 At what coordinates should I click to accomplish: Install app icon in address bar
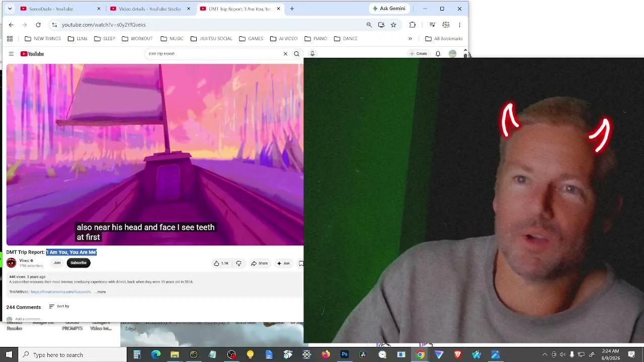point(381,25)
